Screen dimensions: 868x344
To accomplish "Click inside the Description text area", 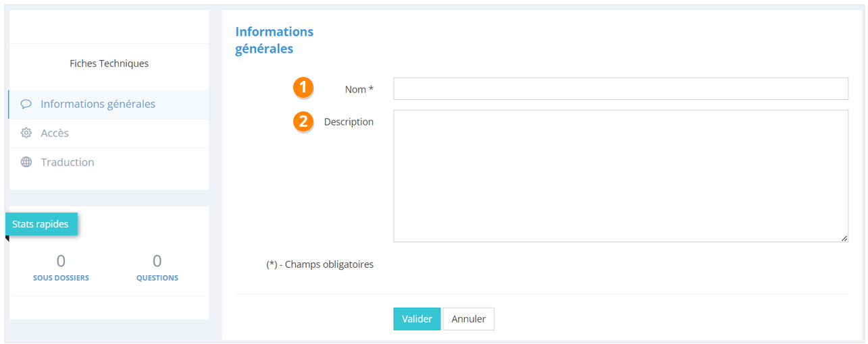I will click(x=620, y=175).
